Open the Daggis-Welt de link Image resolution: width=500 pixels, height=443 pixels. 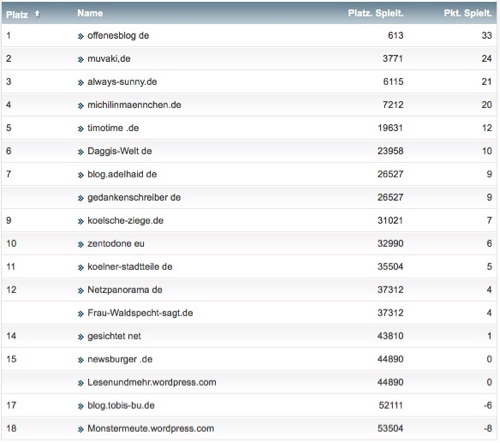120,151
